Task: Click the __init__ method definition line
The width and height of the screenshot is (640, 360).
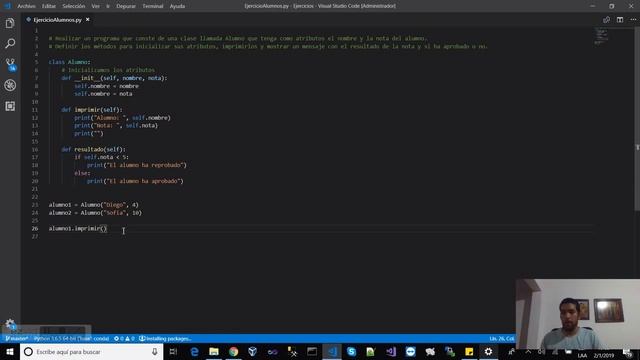Action: point(114,78)
